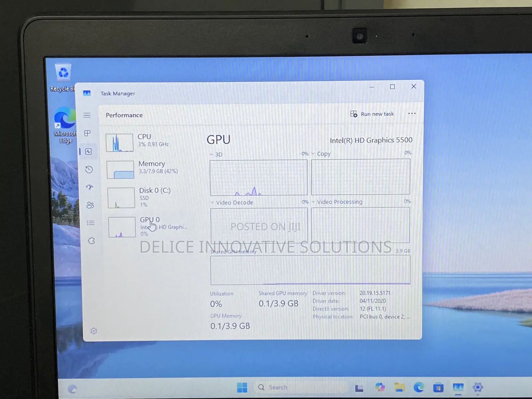Screen dimensions: 532x399
Task: Switch to Task Manager taskbar icon
Action: pos(458,387)
